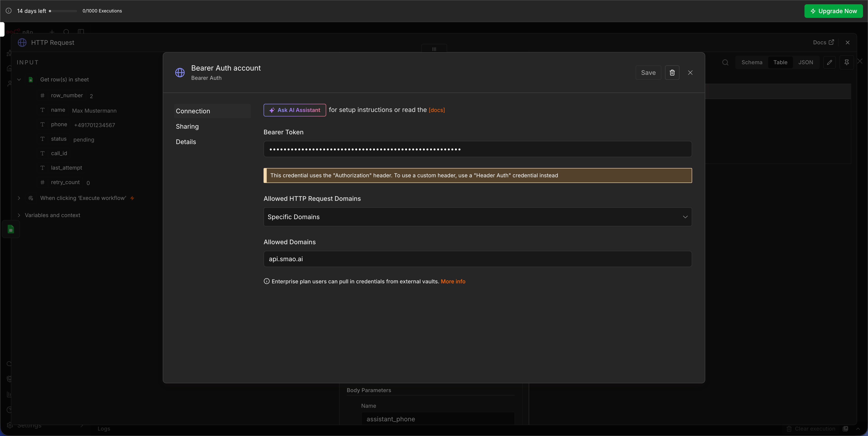
Task: Click the drag handle above the node panel
Action: (434, 49)
